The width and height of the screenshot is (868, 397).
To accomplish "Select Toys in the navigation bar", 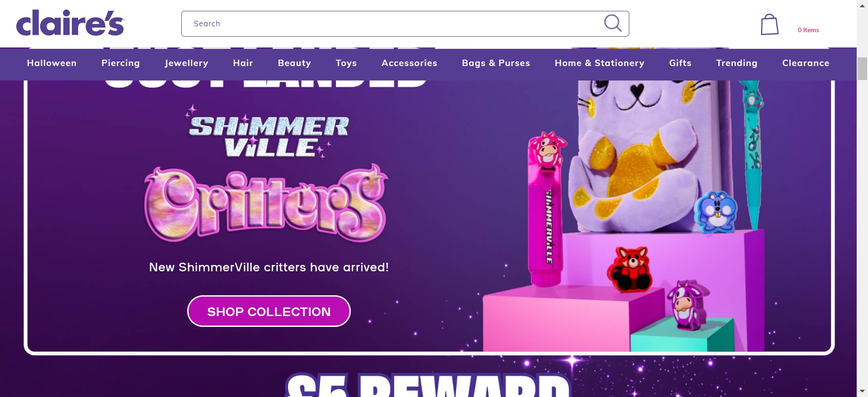I will pos(346,63).
